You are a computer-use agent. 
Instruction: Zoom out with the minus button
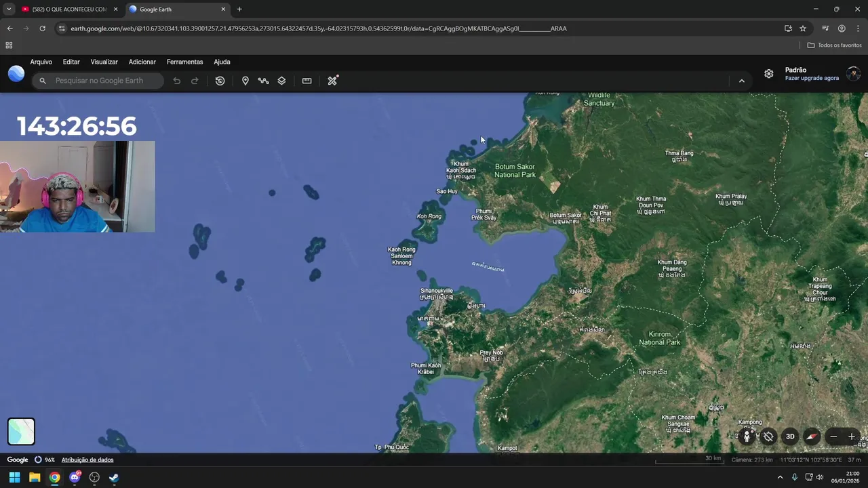click(x=833, y=436)
